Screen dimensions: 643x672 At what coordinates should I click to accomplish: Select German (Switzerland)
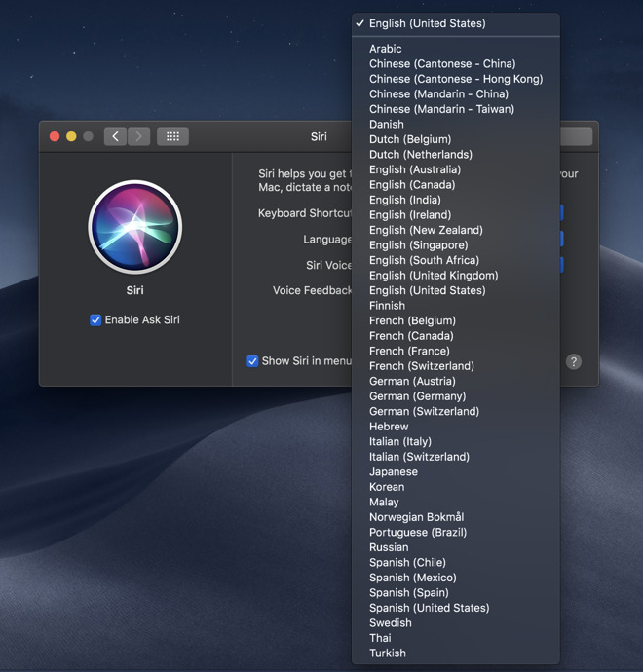coord(456,411)
